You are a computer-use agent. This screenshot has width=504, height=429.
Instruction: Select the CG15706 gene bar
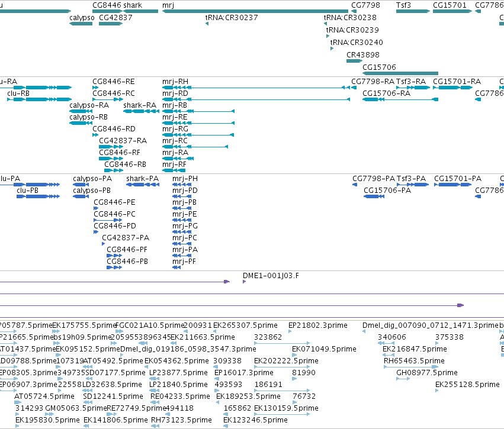[400, 73]
